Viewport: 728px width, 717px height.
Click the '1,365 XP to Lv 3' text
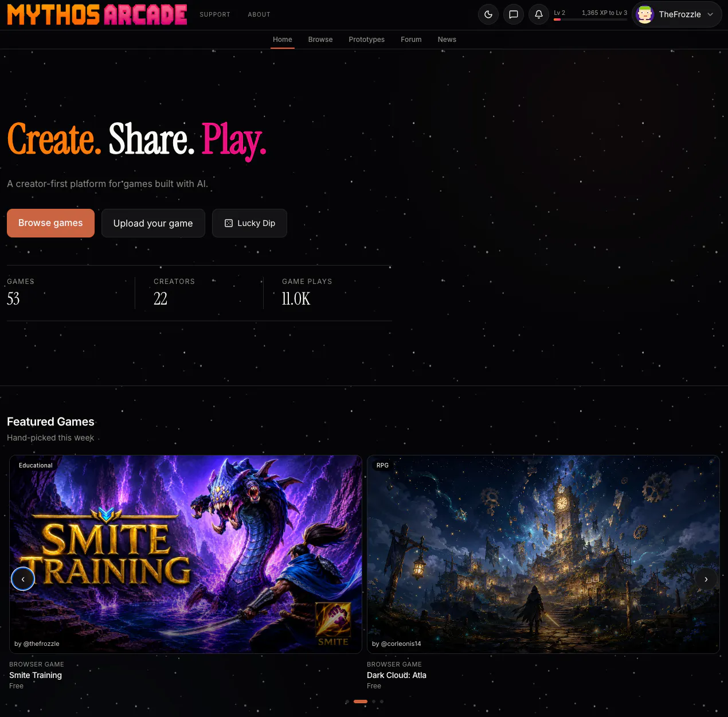604,13
